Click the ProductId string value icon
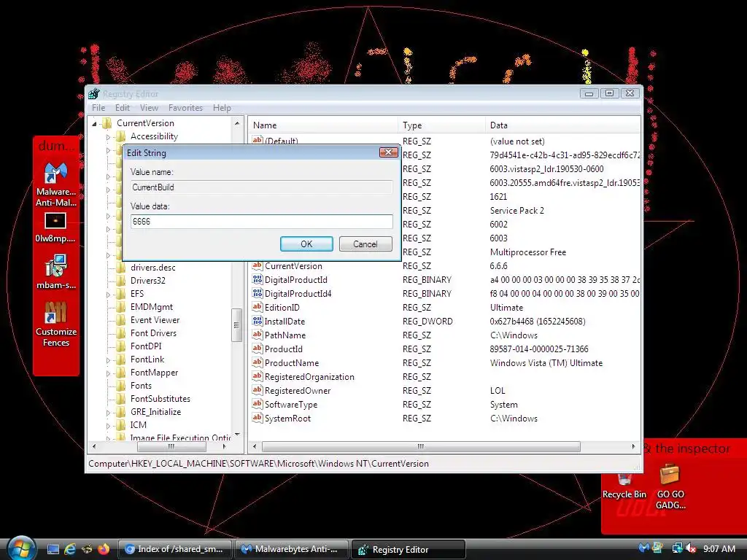Image resolution: width=747 pixels, height=560 pixels. pyautogui.click(x=258, y=349)
